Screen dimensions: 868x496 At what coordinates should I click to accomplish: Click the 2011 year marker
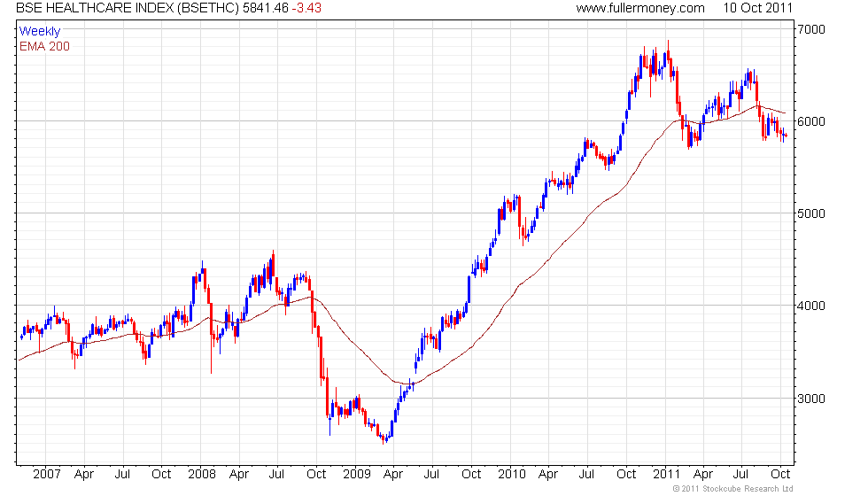click(x=665, y=474)
